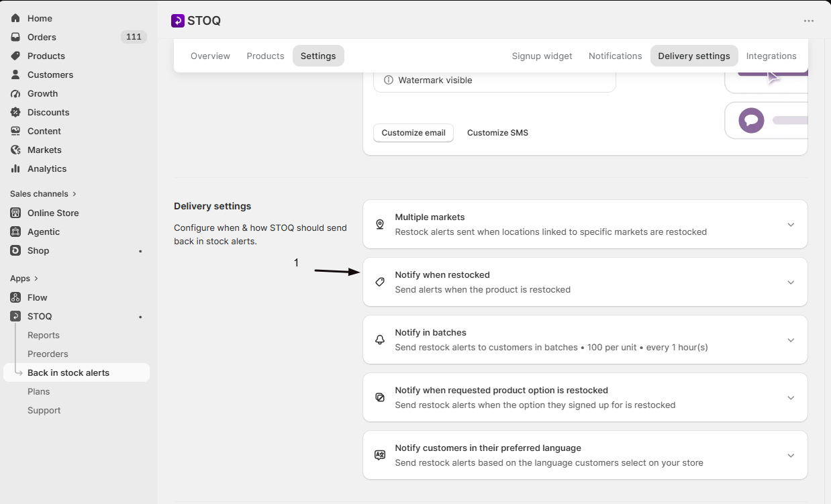This screenshot has height=504, width=831.
Task: Click the Markets globe icon
Action: point(15,150)
